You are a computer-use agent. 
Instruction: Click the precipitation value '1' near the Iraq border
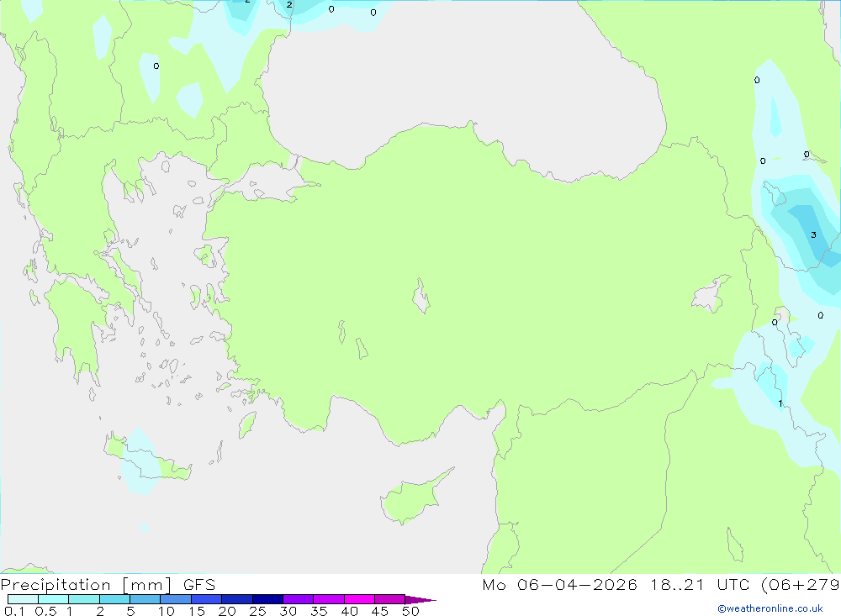(780, 403)
